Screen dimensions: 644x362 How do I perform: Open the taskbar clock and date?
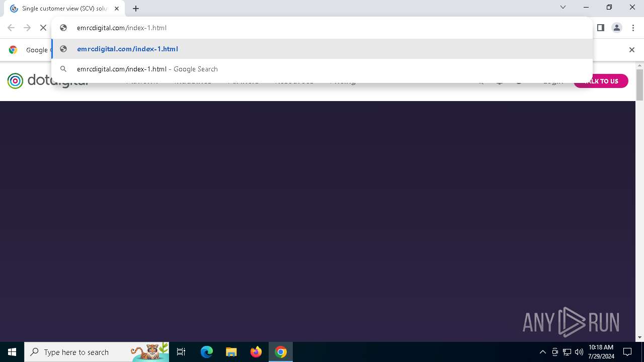pyautogui.click(x=601, y=352)
